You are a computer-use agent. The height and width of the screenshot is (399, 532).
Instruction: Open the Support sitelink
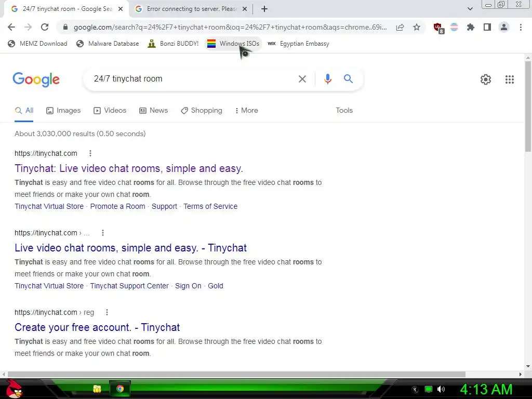(164, 206)
